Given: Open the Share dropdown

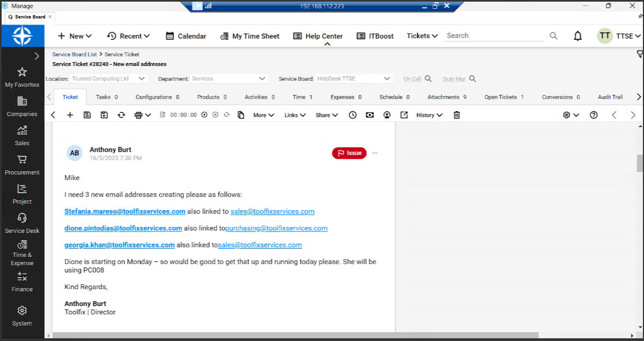Looking at the screenshot, I should [326, 115].
